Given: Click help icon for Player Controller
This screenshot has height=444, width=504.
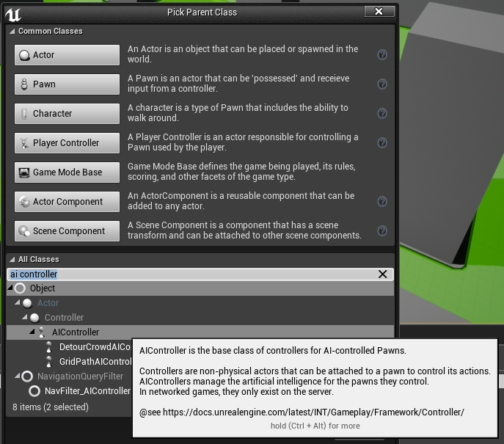Looking at the screenshot, I should [x=382, y=143].
